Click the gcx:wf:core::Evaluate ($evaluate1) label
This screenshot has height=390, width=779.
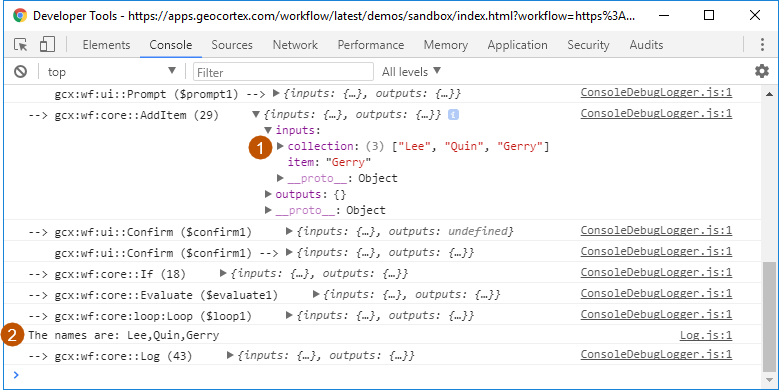[166, 295]
